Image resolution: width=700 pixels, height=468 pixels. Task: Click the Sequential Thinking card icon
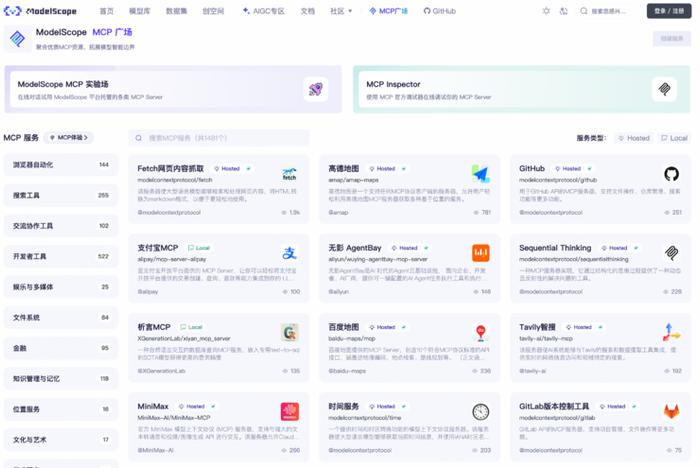(671, 253)
